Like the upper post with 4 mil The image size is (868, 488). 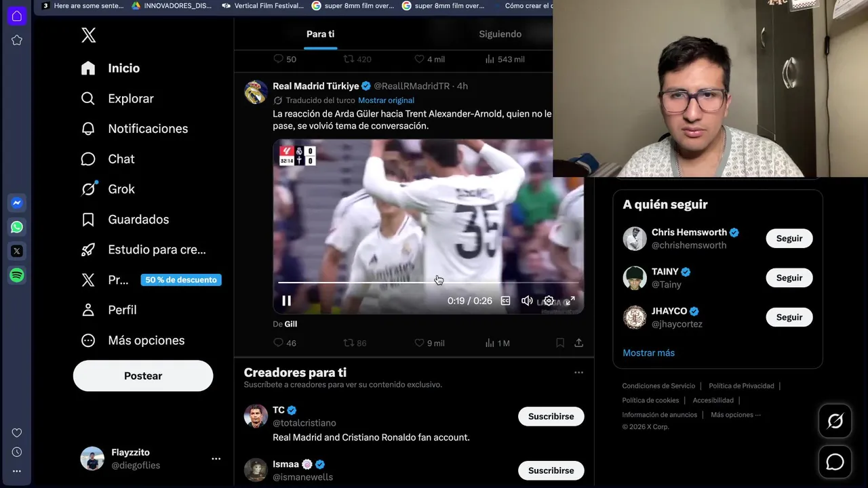(429, 59)
